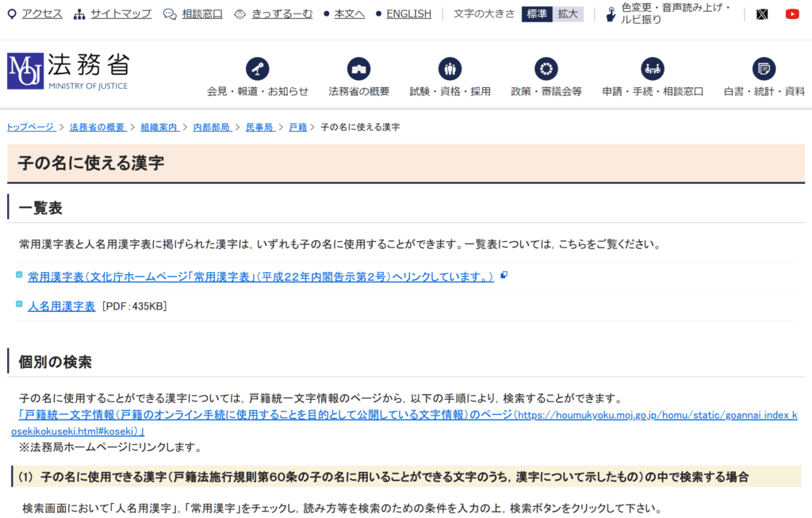
Task: Download the 人名用漢字表 PDF
Action: [x=61, y=305]
